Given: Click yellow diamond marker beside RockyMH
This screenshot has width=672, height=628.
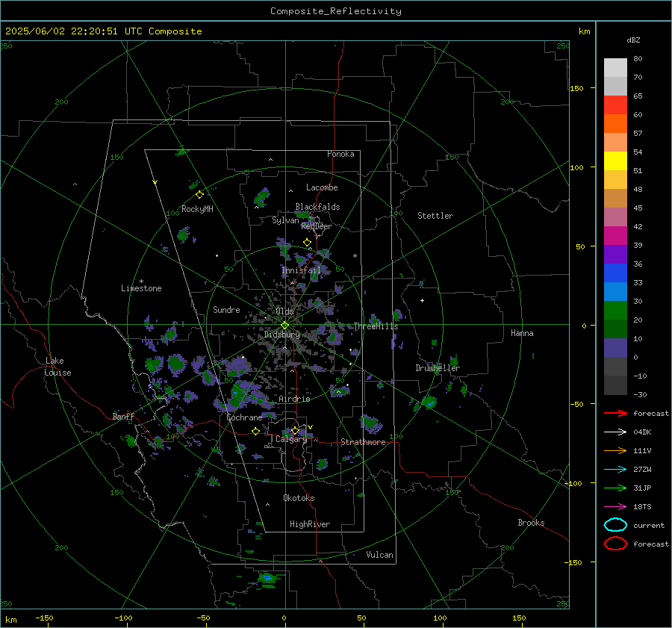Looking at the screenshot, I should tap(199, 195).
